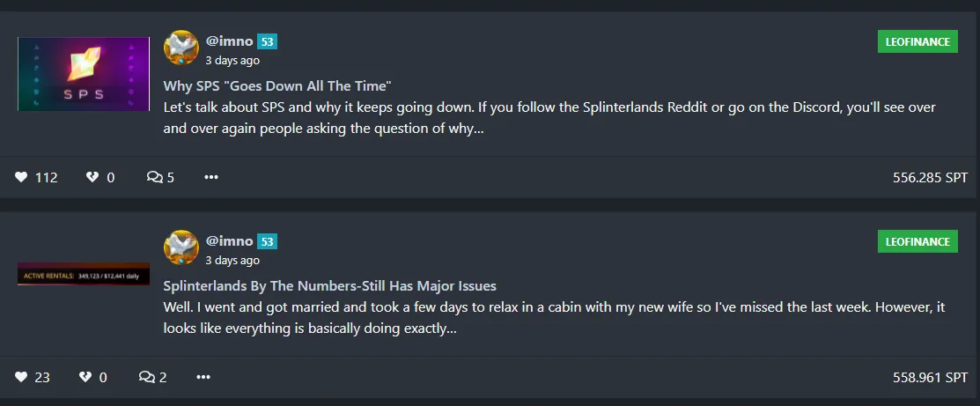Open the @imno username link on first post
The image size is (980, 406).
pyautogui.click(x=230, y=41)
